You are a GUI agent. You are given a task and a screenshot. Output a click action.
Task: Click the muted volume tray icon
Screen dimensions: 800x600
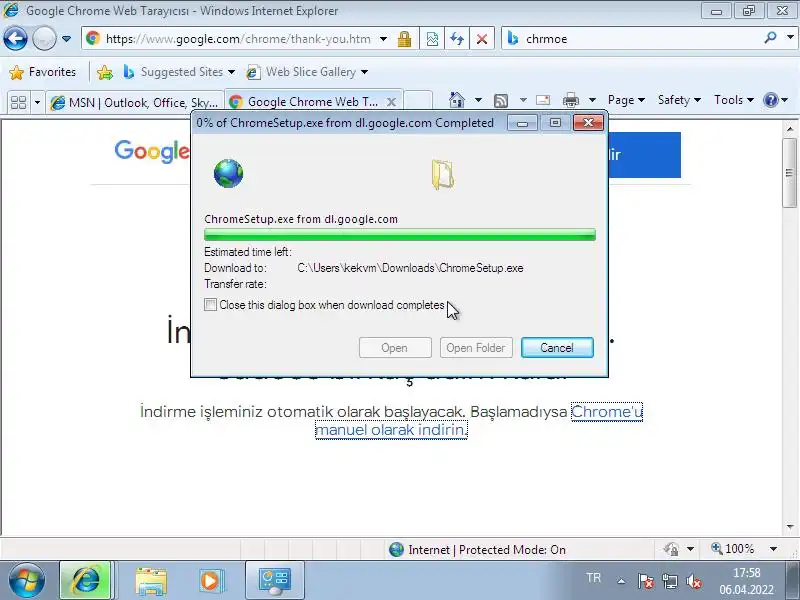coord(693,581)
